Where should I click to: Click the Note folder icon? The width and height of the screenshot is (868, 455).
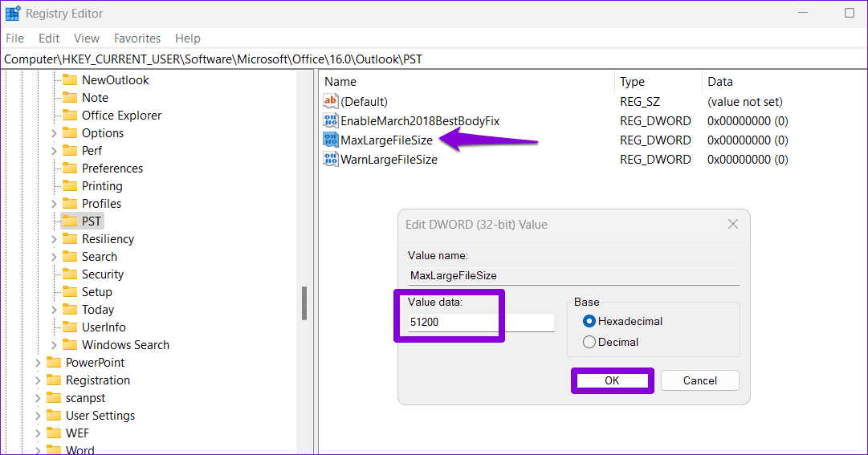coord(70,97)
